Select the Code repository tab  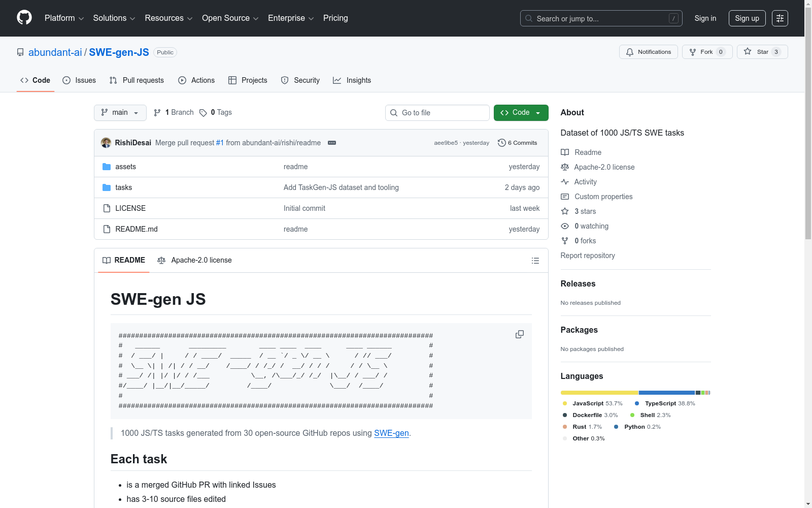[x=36, y=80]
